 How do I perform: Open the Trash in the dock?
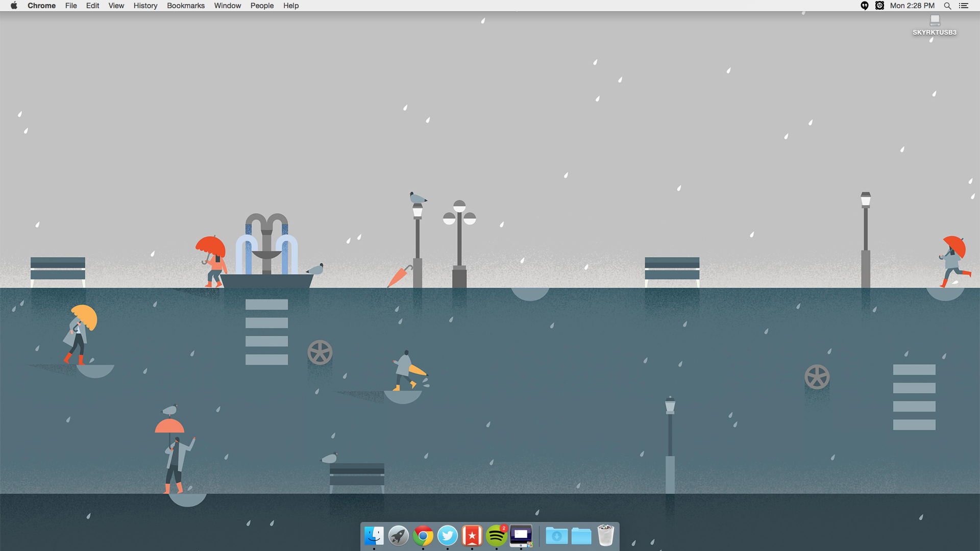click(x=606, y=536)
